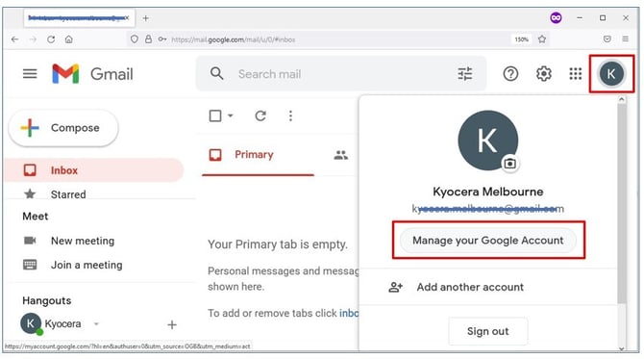Go back in browser history
Image resolution: width=644 pixels, height=359 pixels.
[x=14, y=39]
